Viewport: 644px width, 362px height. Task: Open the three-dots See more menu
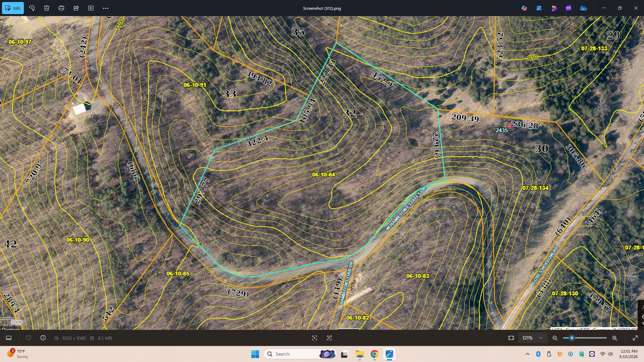click(x=106, y=8)
